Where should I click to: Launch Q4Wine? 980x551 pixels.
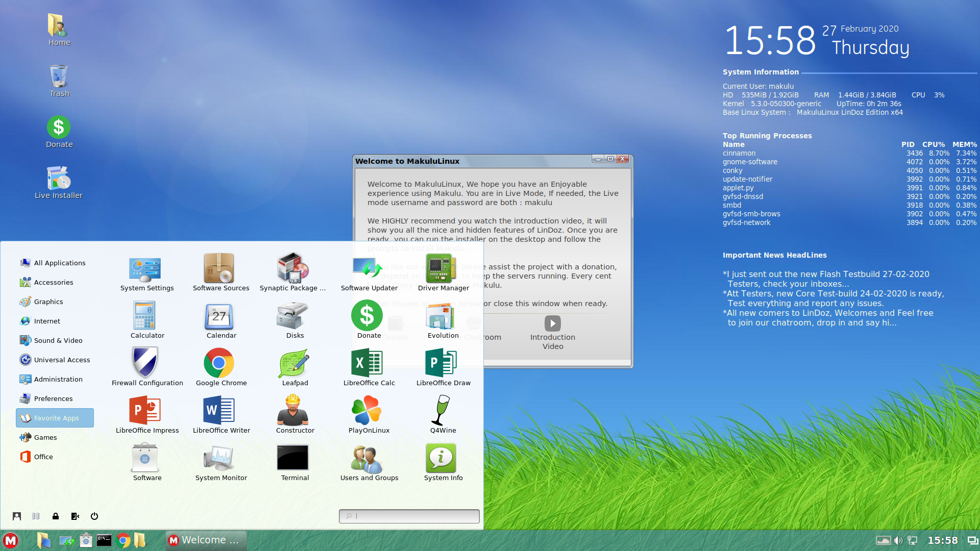pyautogui.click(x=443, y=415)
